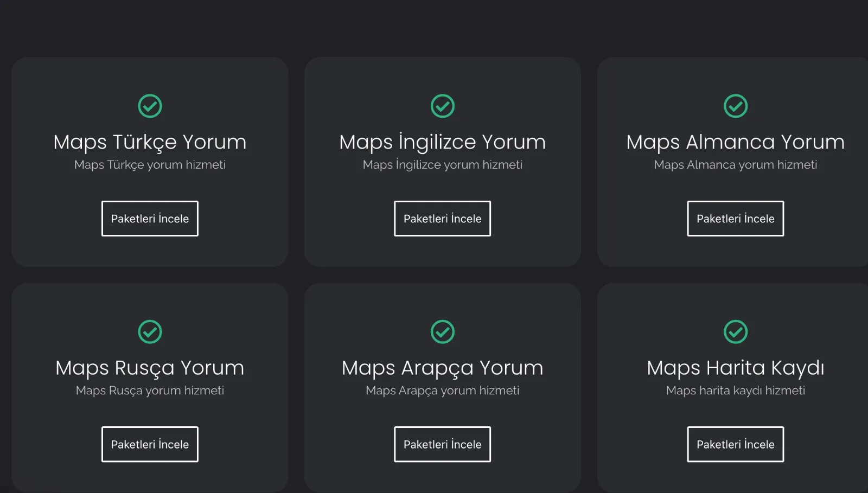Open Paketleri İncele for Maps Arapça Yorum

pyautogui.click(x=443, y=444)
